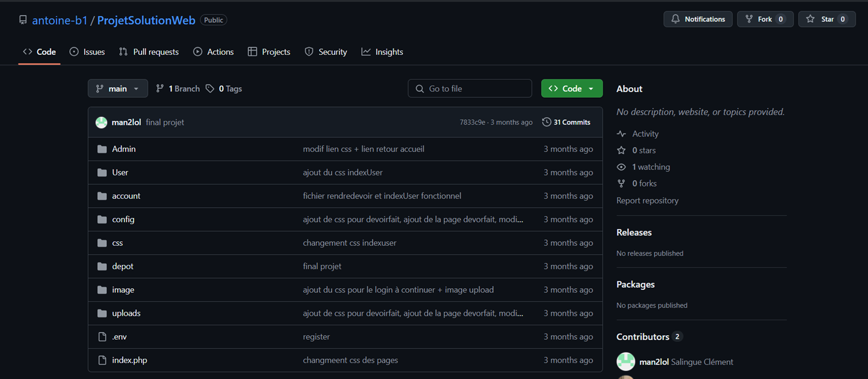The width and height of the screenshot is (868, 379).
Task: Open the User folder
Action: [x=120, y=172]
